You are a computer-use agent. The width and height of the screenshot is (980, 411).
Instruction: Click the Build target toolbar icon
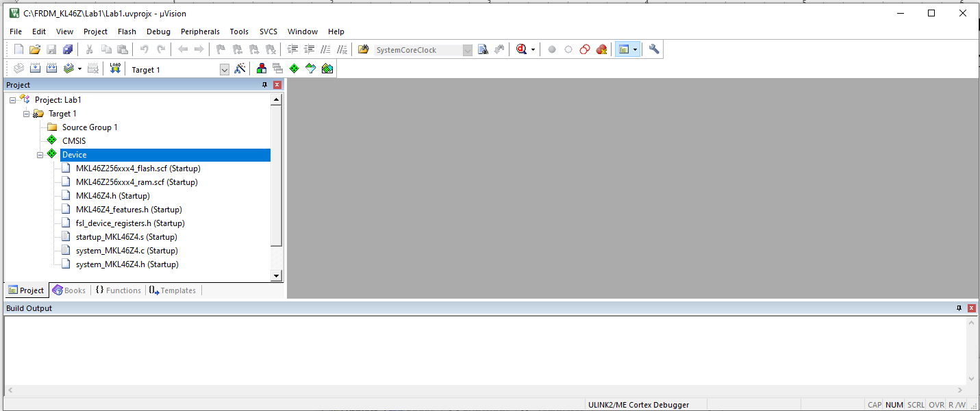click(x=36, y=68)
